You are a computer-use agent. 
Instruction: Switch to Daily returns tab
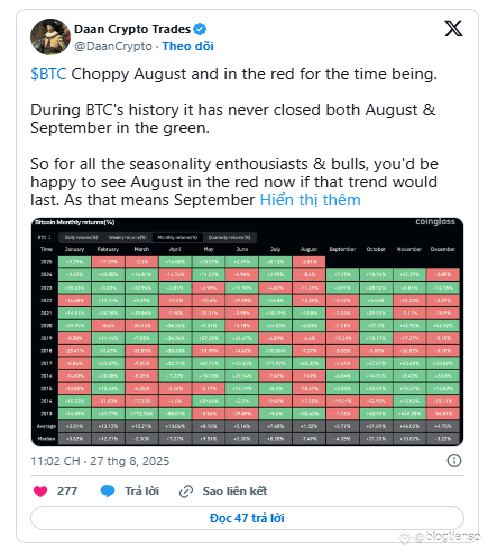81,237
